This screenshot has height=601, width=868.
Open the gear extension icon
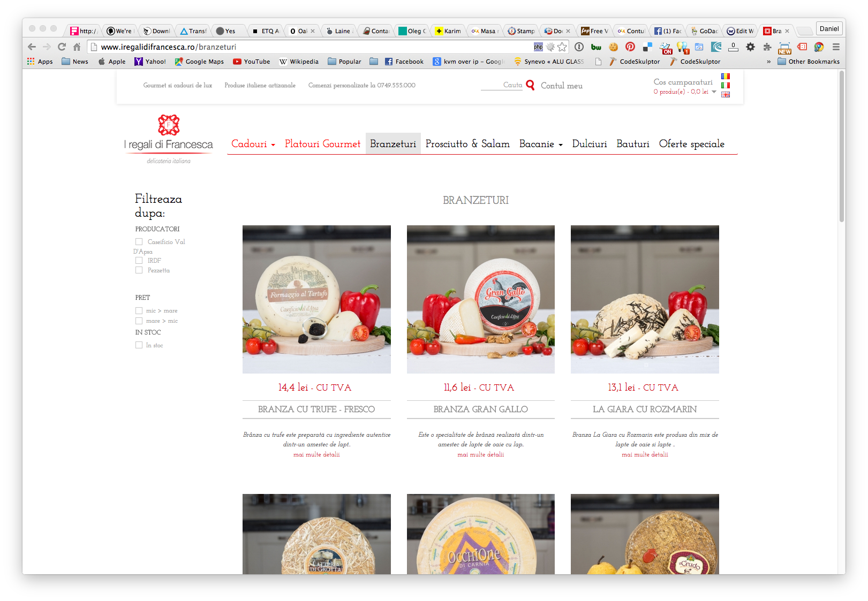click(x=750, y=47)
